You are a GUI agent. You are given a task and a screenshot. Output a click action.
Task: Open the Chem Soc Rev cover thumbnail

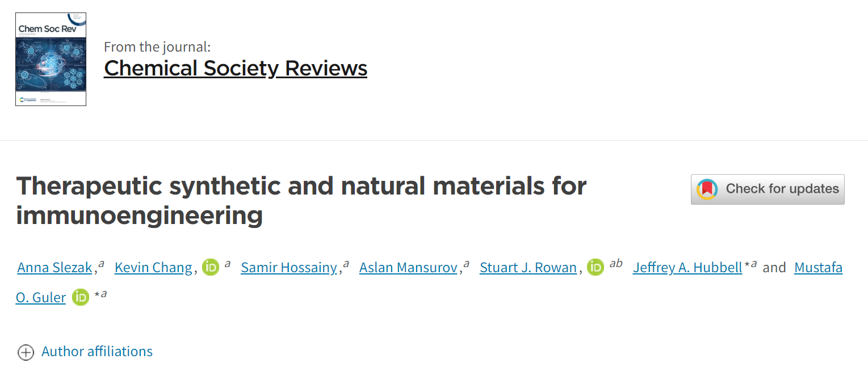point(51,59)
